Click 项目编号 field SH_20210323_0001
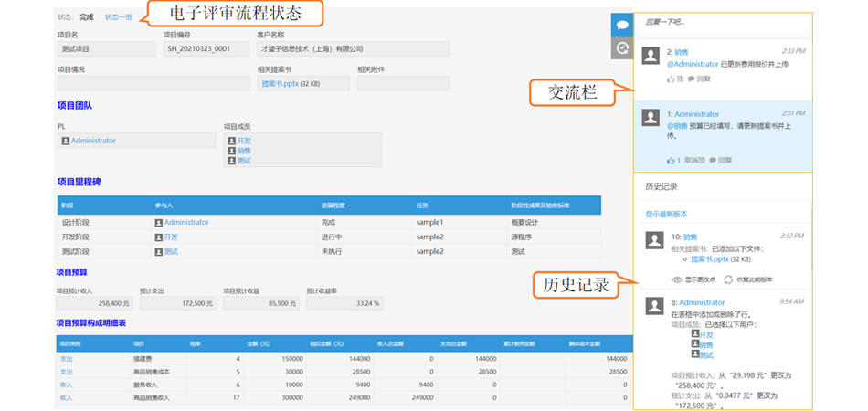This screenshot has width=868, height=411. (206, 48)
